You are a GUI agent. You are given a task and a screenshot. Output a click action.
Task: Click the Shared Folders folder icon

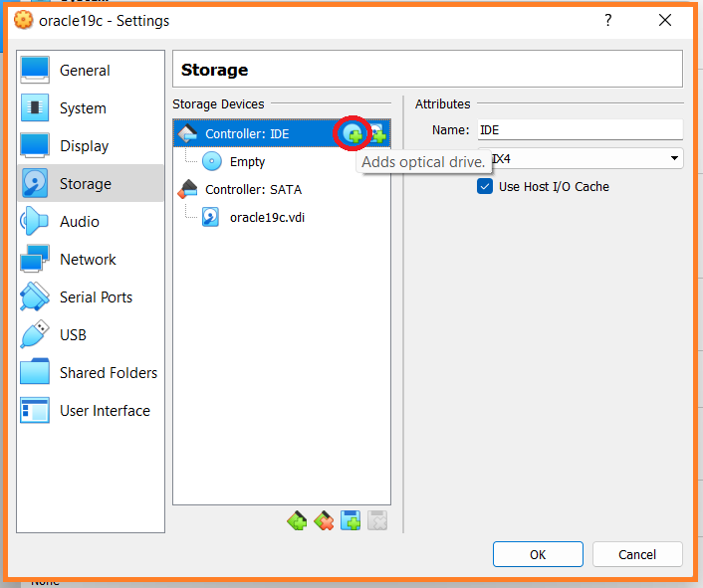click(x=35, y=372)
